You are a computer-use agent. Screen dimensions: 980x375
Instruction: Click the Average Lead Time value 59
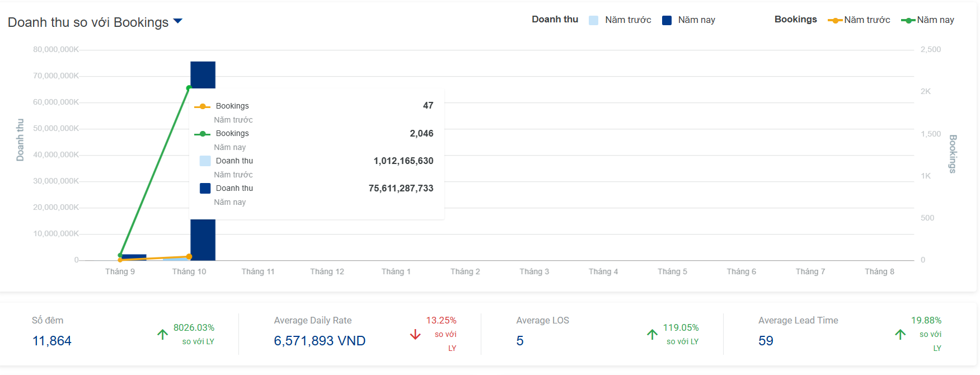point(766,341)
